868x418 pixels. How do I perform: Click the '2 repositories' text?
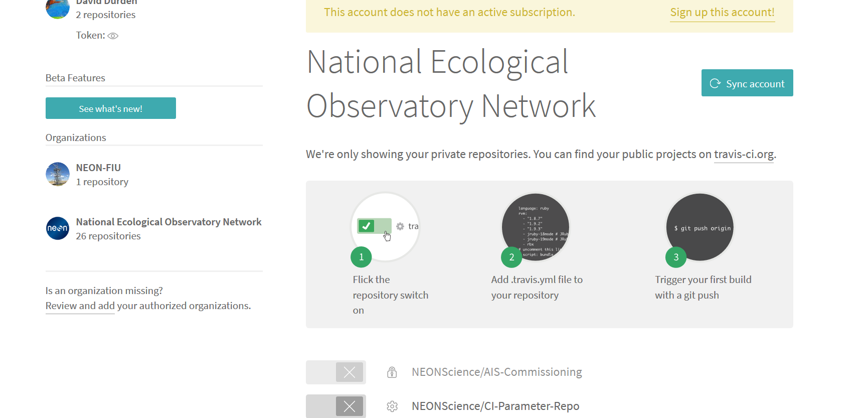106,15
